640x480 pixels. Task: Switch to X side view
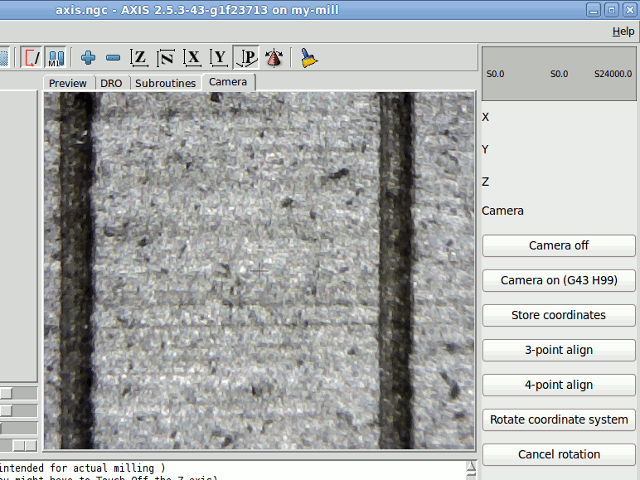193,58
